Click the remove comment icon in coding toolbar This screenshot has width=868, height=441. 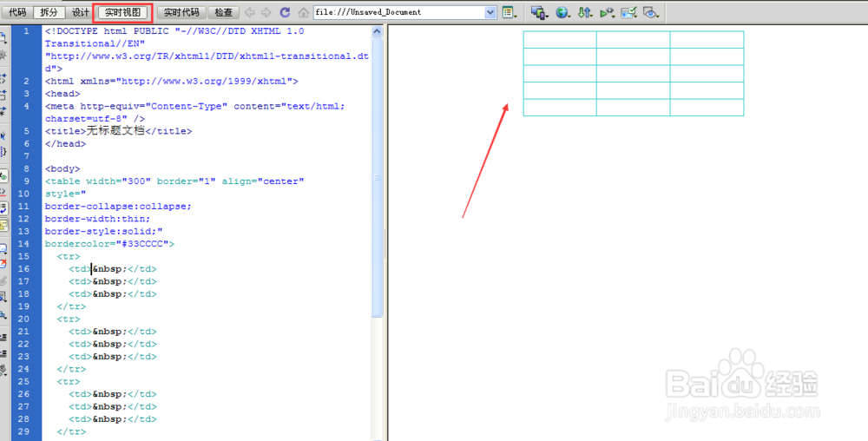pyautogui.click(x=3, y=263)
